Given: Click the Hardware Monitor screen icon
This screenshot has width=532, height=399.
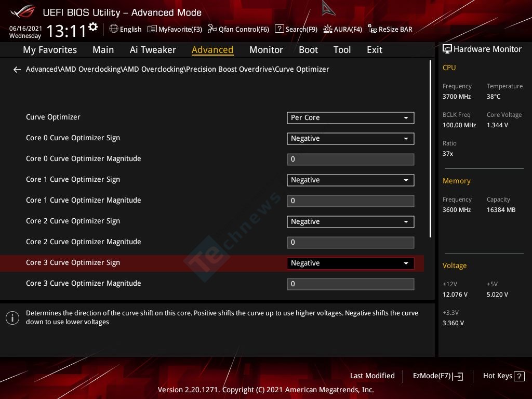Looking at the screenshot, I should pos(447,49).
